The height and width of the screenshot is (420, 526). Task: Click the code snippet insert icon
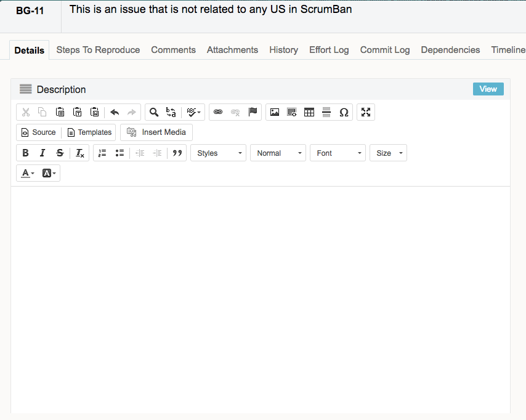(292, 112)
